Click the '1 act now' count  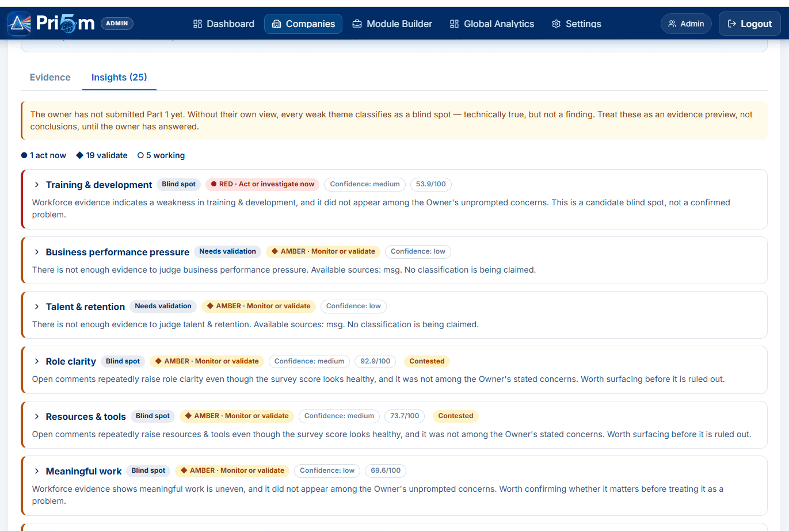[44, 155]
